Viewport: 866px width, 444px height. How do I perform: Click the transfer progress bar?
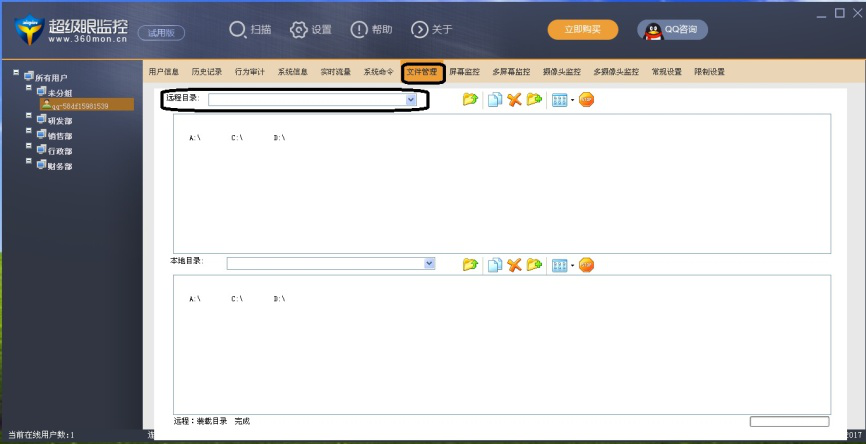coord(789,421)
